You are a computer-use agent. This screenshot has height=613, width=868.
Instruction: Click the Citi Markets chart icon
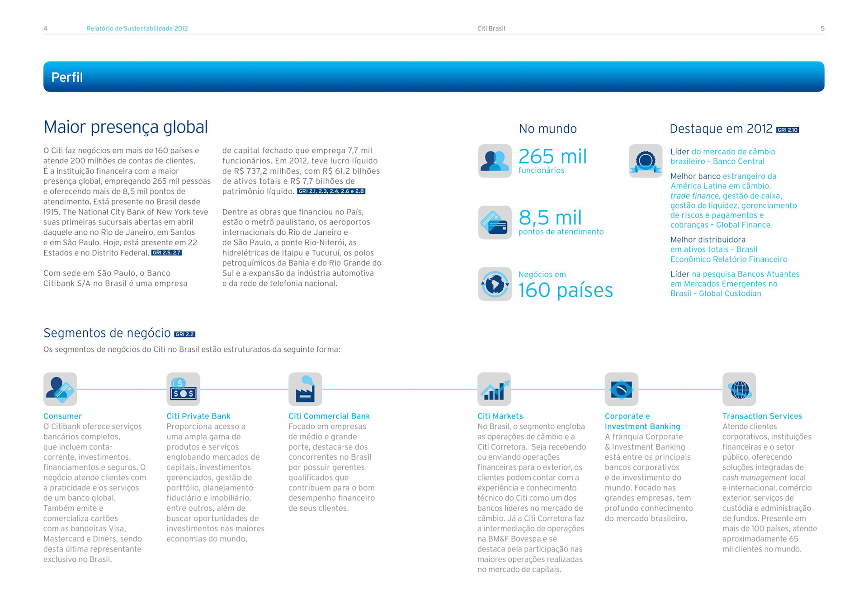(x=494, y=389)
